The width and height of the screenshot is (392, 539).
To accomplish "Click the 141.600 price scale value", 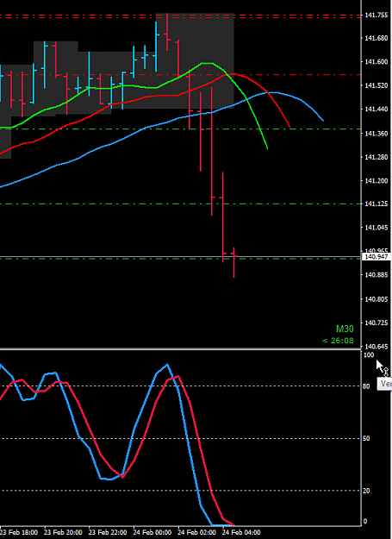I will pos(376,62).
